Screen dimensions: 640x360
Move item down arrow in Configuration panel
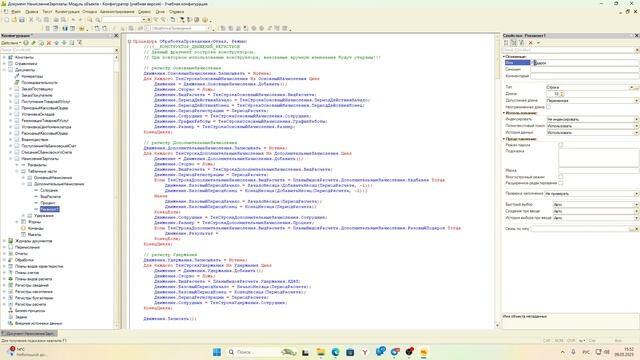[64, 42]
